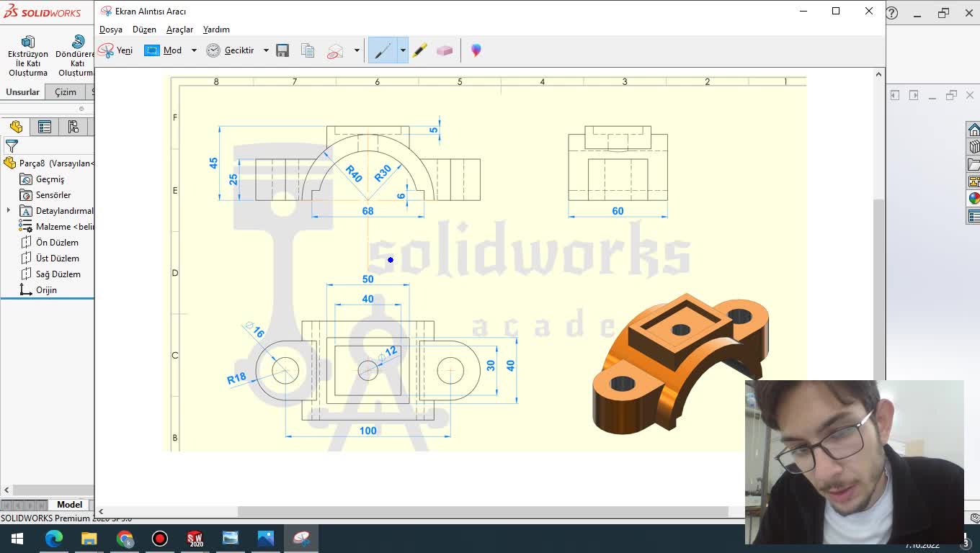980x553 pixels.
Task: Switch to the Çizim tab in SolidWorks
Action: pos(66,92)
